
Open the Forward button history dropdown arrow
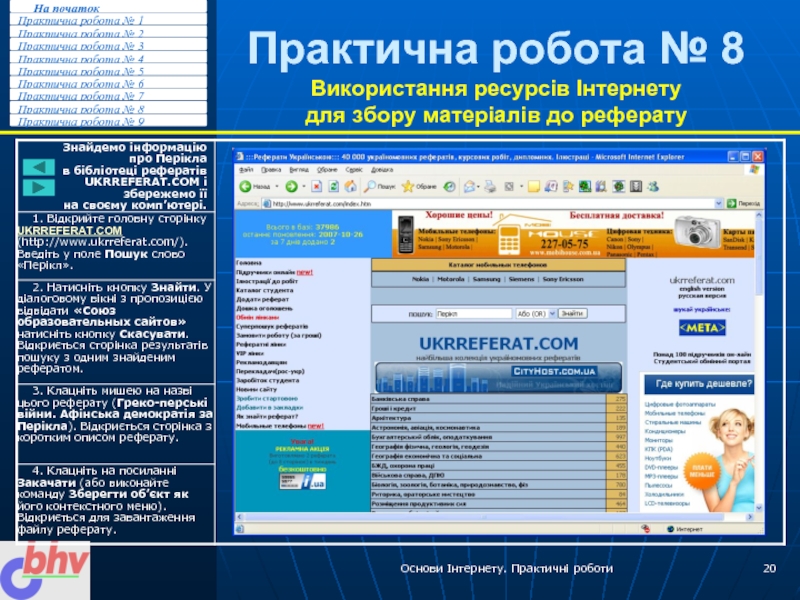click(304, 187)
